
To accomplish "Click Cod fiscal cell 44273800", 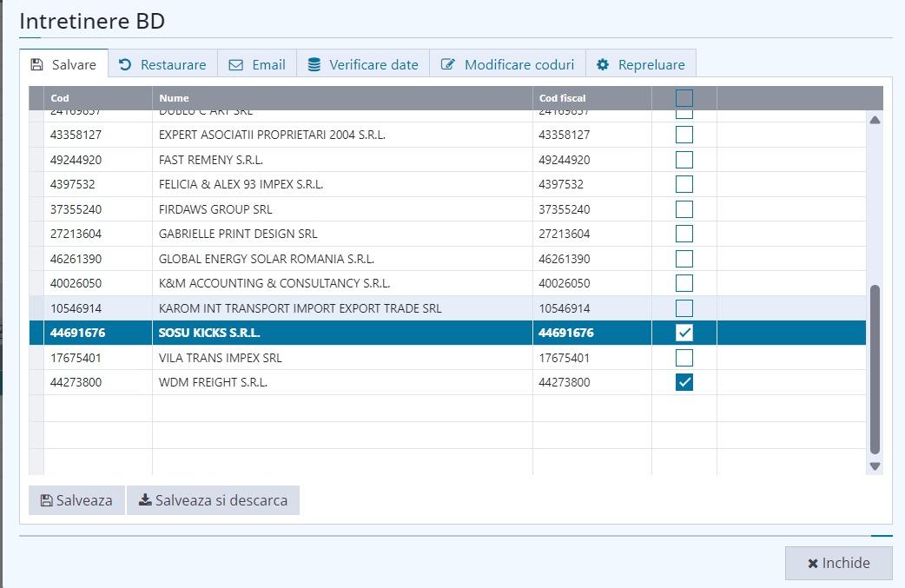I will click(x=592, y=382).
